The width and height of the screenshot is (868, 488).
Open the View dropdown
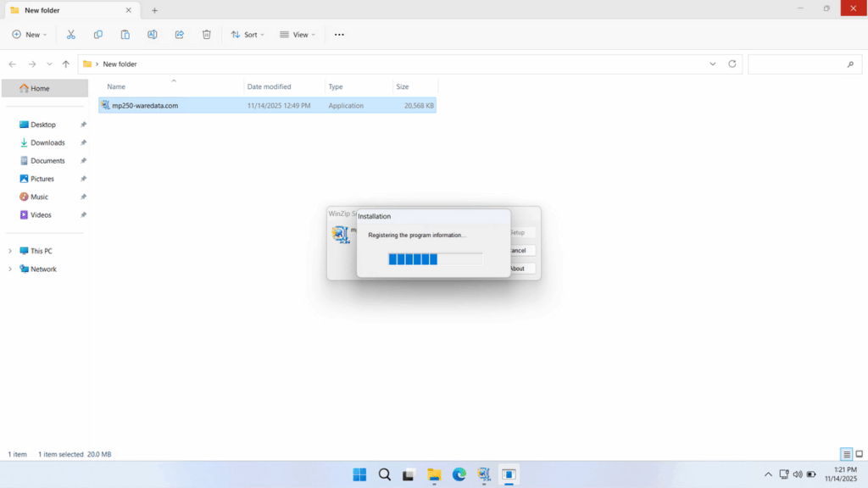click(298, 34)
